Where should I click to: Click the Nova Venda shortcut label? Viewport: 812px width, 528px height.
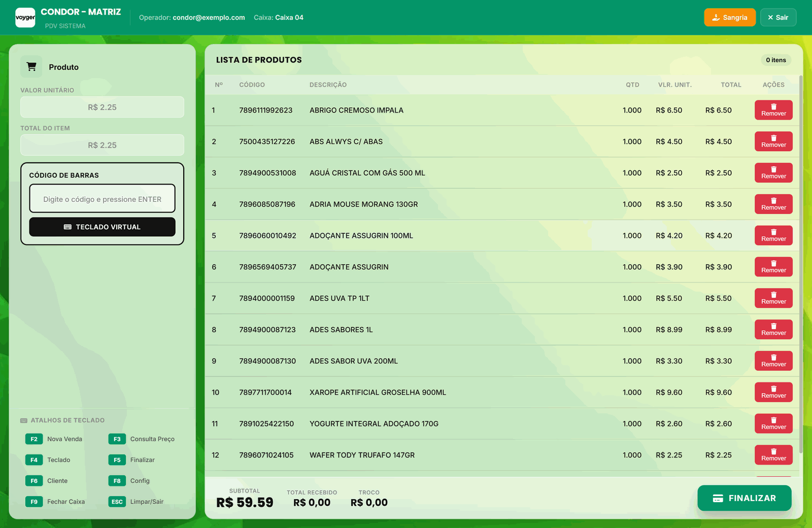64,439
